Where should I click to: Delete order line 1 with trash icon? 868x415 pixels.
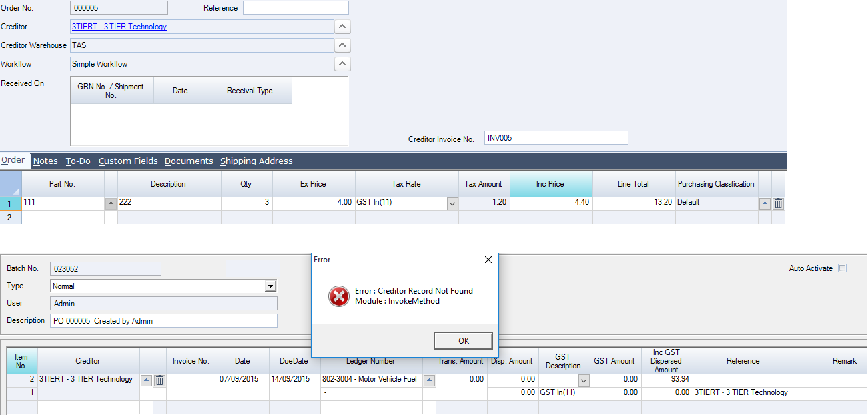tap(778, 204)
